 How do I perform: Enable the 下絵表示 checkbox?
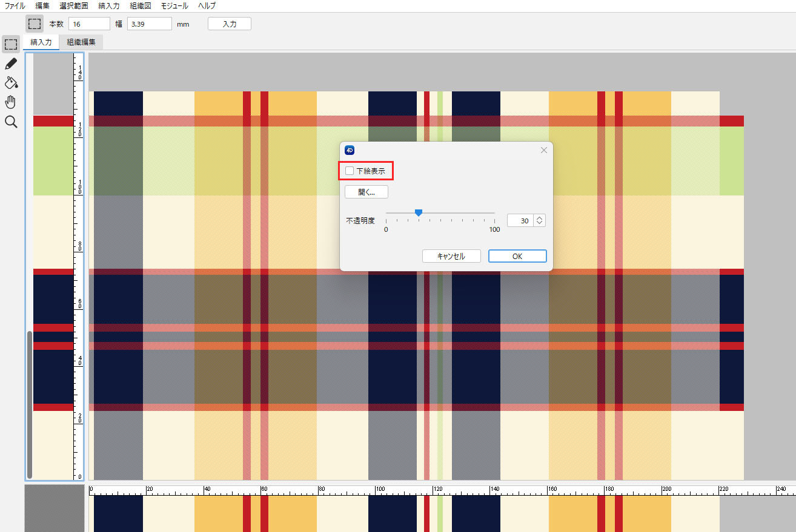(x=350, y=171)
